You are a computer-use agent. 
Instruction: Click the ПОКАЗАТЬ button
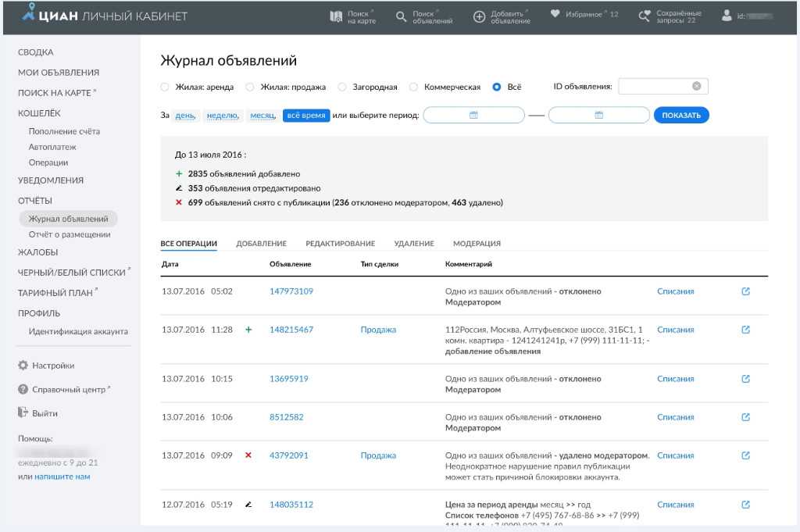681,116
